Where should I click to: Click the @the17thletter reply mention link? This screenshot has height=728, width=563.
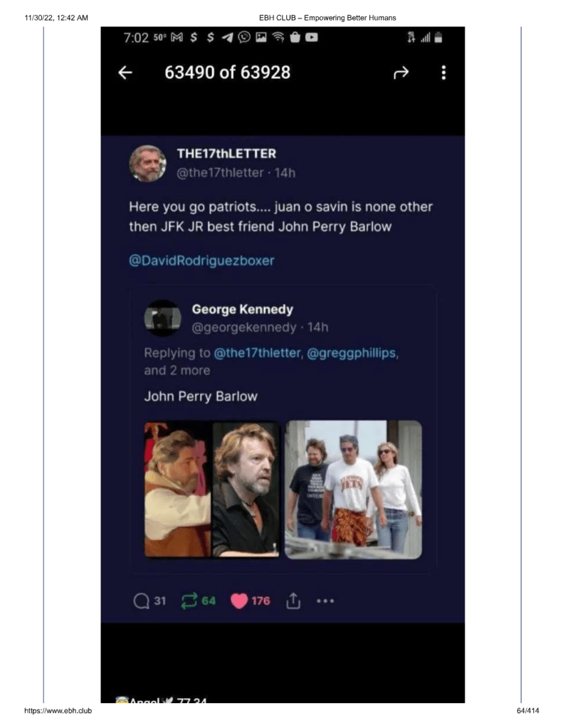[x=257, y=353]
